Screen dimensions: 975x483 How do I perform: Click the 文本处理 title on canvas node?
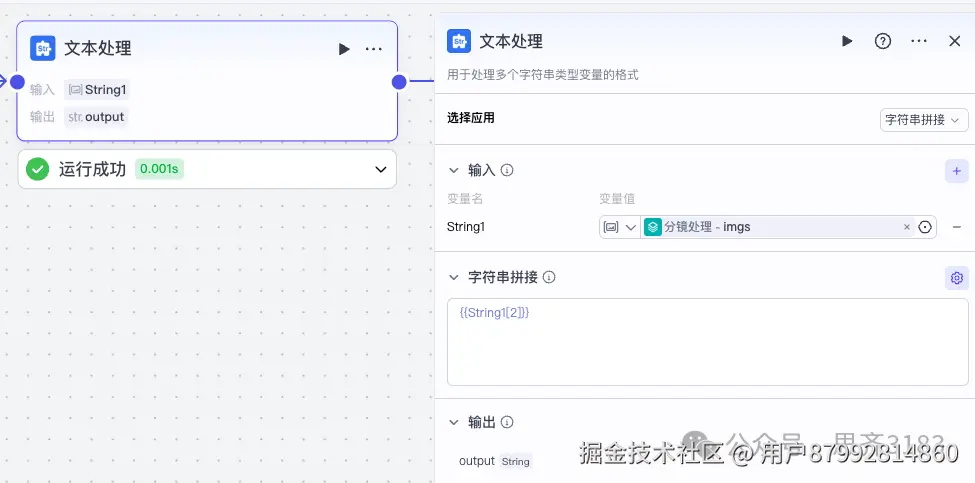click(98, 48)
